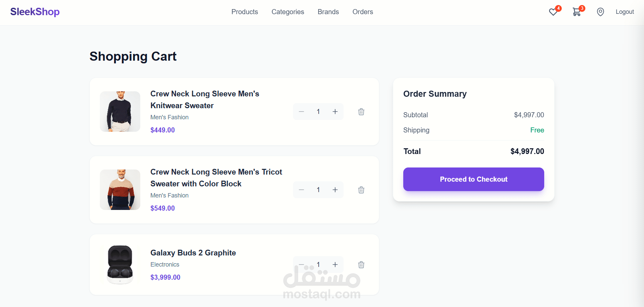Open the wishlist heart icon
The image size is (644, 307).
(553, 12)
